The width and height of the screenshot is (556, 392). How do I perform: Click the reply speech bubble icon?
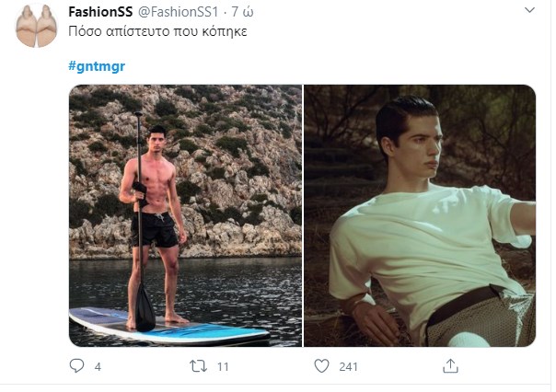click(x=76, y=366)
